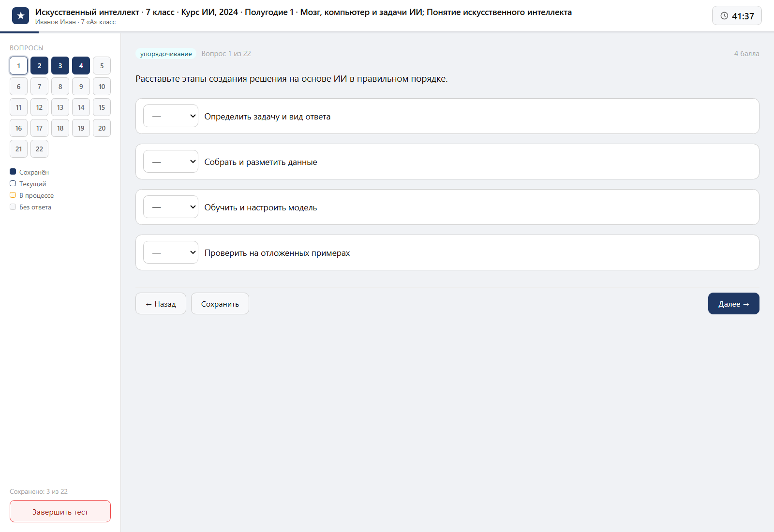Finish the test with 'Завершить тест'
The width and height of the screenshot is (774, 532).
(x=60, y=511)
